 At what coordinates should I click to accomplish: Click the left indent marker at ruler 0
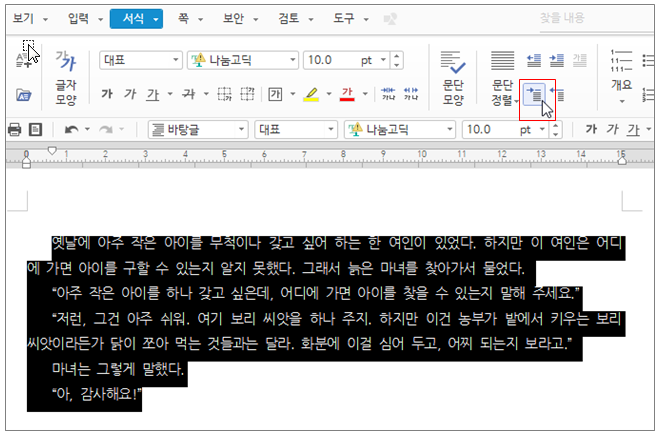(27, 162)
